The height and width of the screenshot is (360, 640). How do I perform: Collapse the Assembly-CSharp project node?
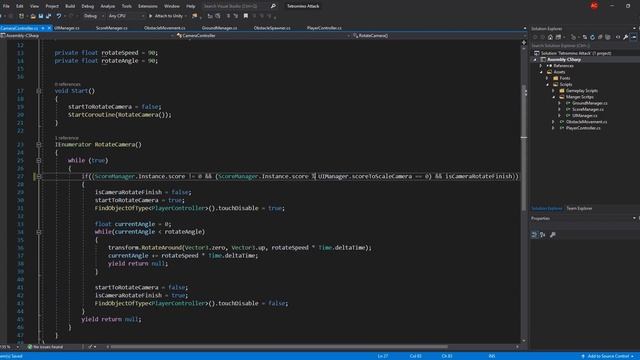(535, 60)
